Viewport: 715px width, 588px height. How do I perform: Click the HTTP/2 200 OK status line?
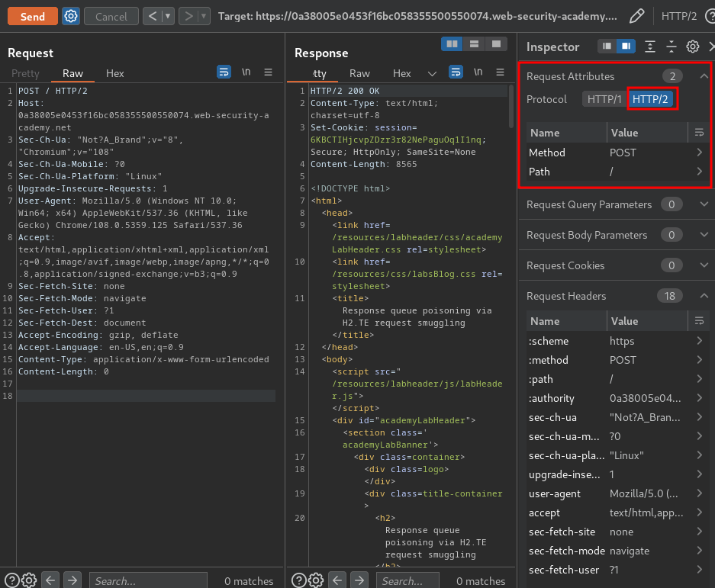click(345, 91)
